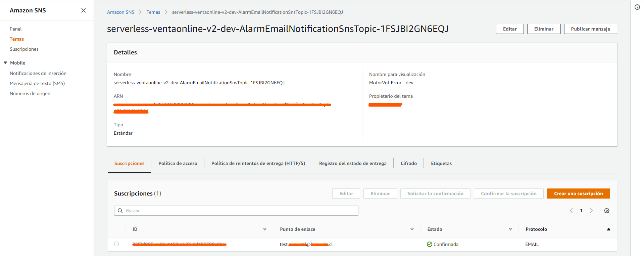Open subscriptions table settings gear
This screenshot has height=256, width=644.
pyautogui.click(x=606, y=211)
